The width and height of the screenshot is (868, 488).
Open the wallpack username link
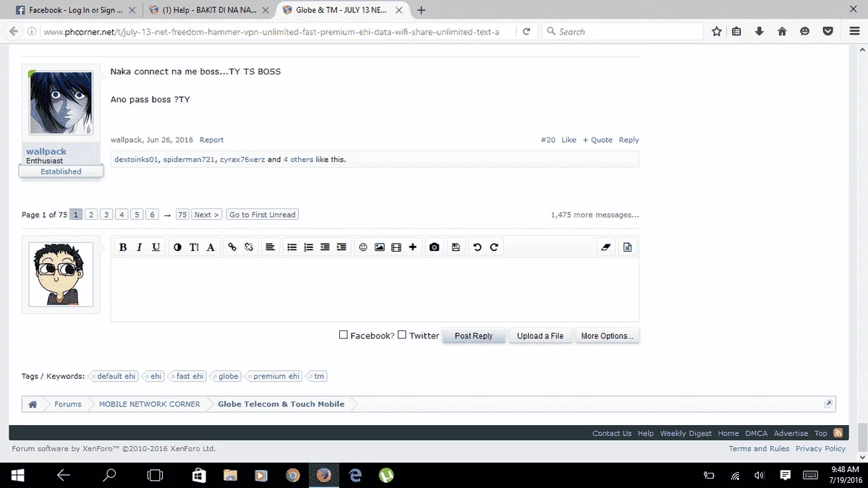46,152
